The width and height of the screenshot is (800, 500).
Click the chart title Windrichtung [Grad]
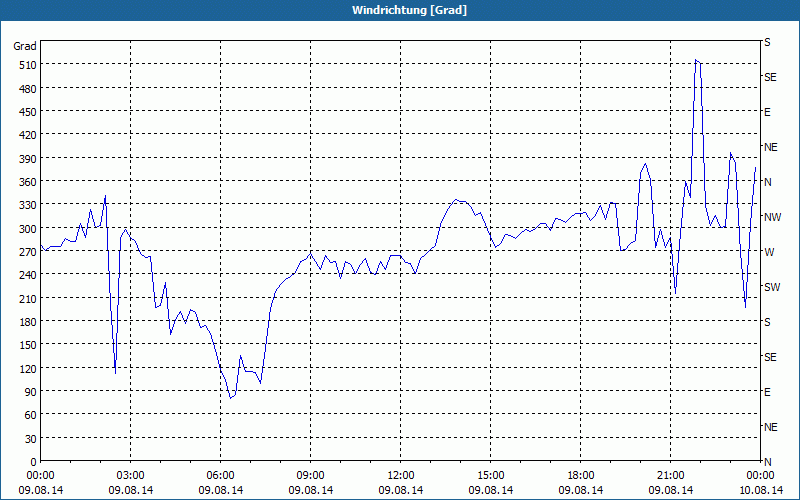pos(409,10)
